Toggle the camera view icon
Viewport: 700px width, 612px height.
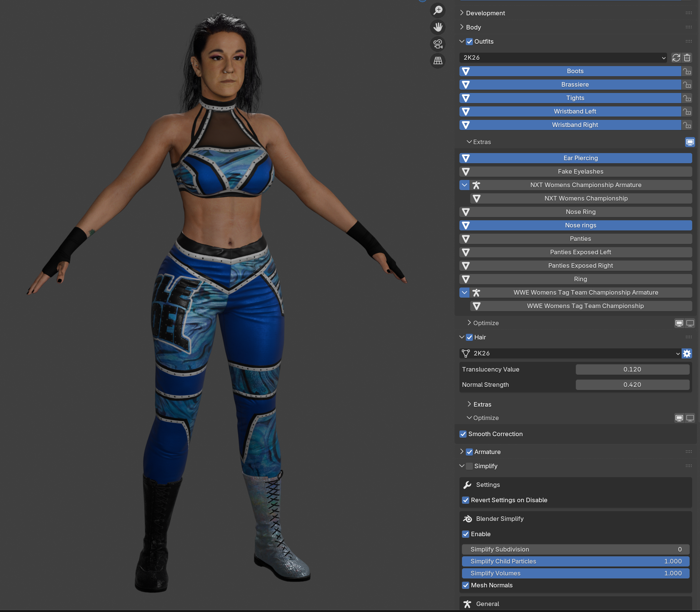point(438,44)
